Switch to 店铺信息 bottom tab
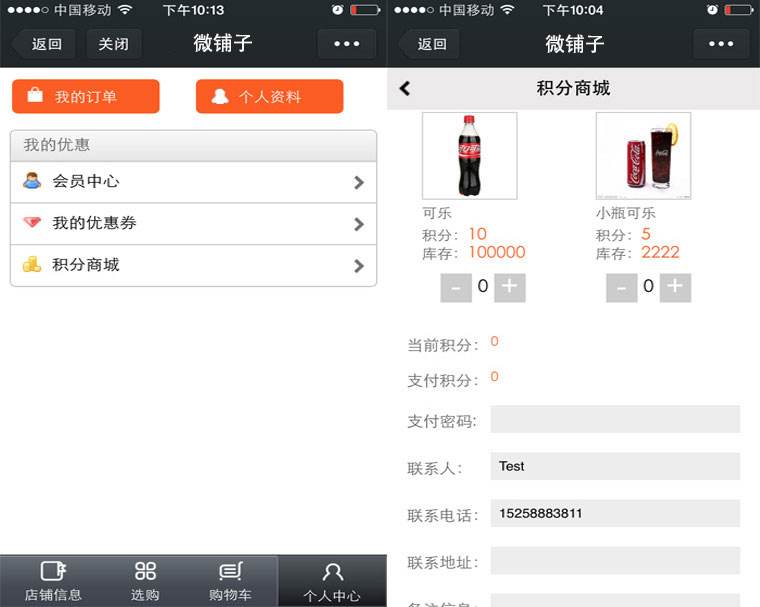Viewport: 760px width, 607px height. tap(53, 581)
